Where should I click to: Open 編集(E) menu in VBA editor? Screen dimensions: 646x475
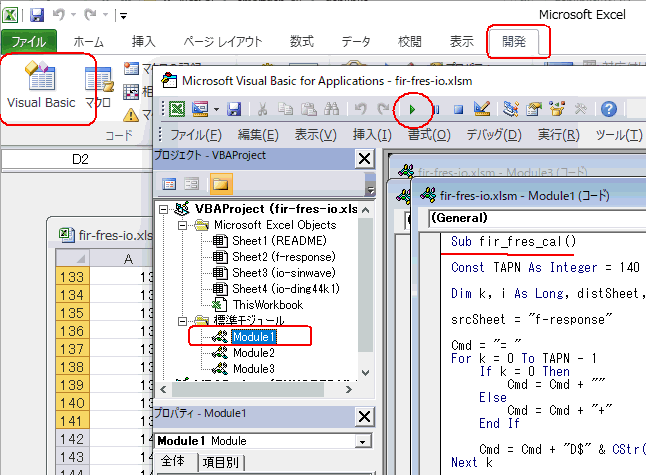(x=258, y=135)
